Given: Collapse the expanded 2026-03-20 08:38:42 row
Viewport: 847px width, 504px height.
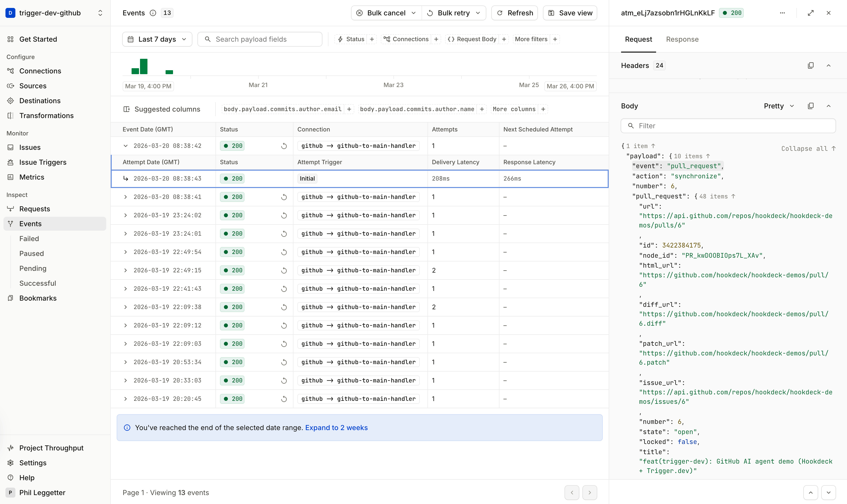Looking at the screenshot, I should tap(126, 146).
